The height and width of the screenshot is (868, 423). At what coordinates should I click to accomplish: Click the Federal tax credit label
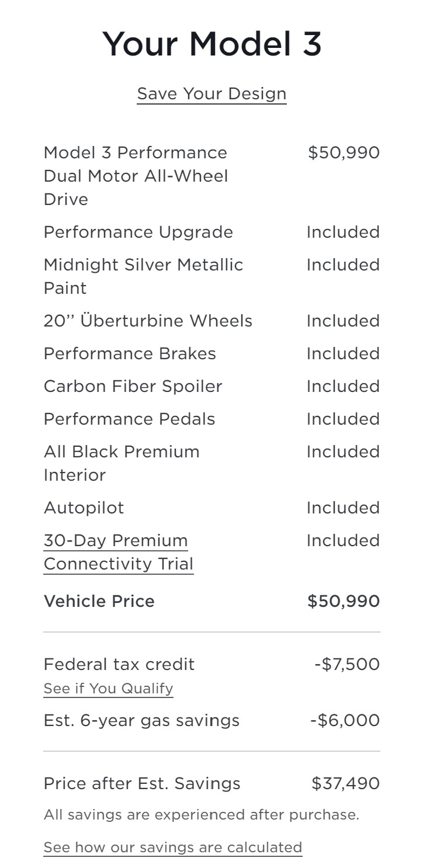119,664
